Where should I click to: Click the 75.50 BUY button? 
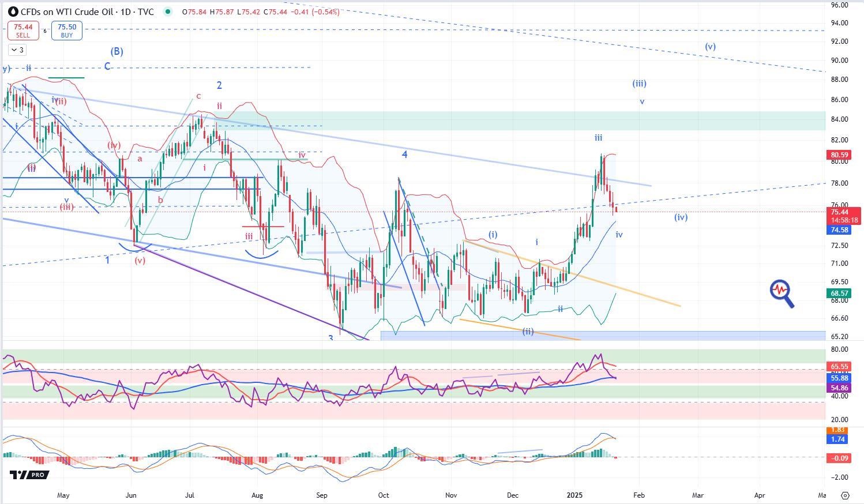[x=67, y=31]
